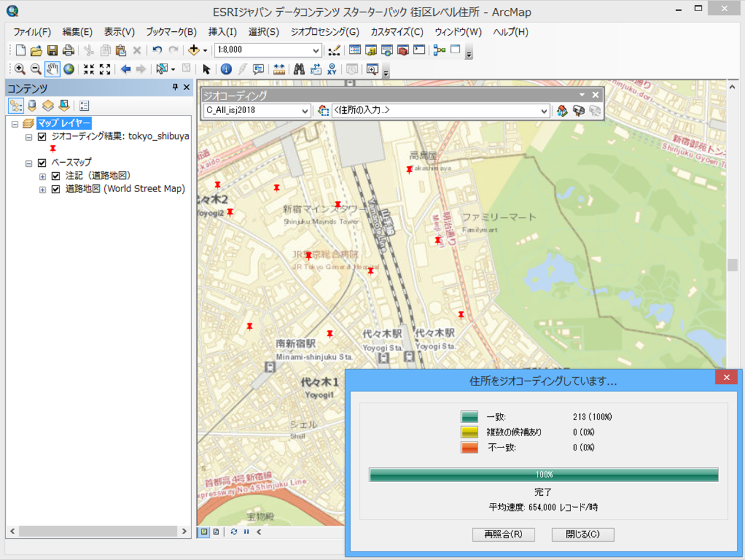Open the Find binoculars tool
The width and height of the screenshot is (745, 560).
(x=299, y=69)
